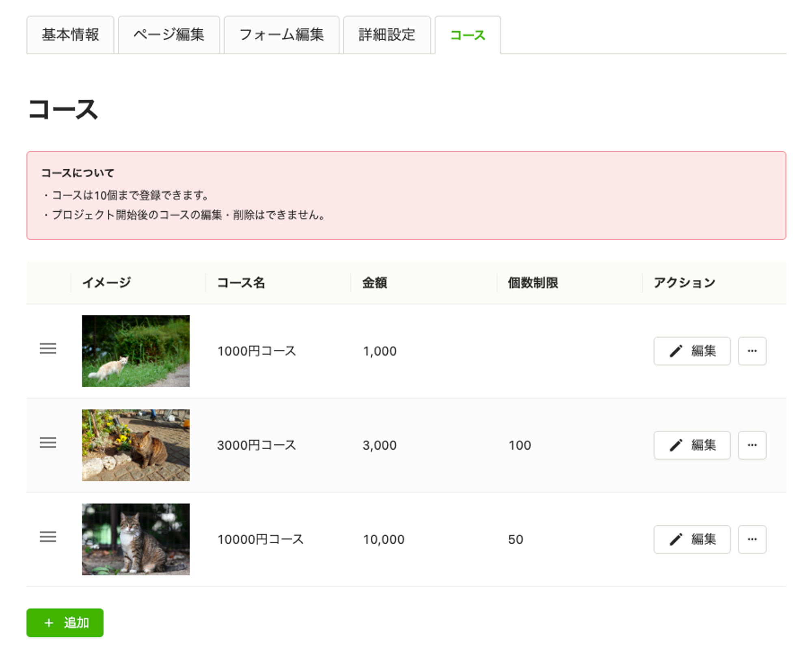Click the sitting tabby cat thumbnail
The width and height of the screenshot is (812, 659).
(136, 539)
